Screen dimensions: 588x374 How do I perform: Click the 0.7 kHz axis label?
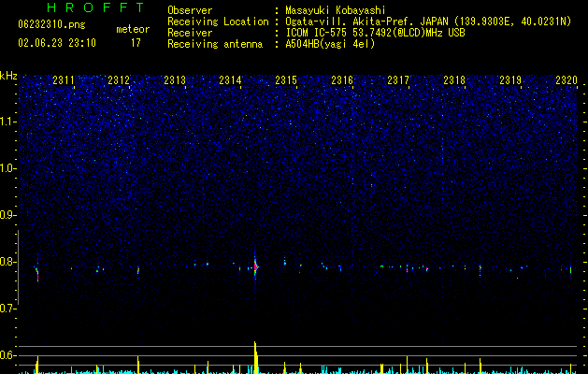pos(8,309)
